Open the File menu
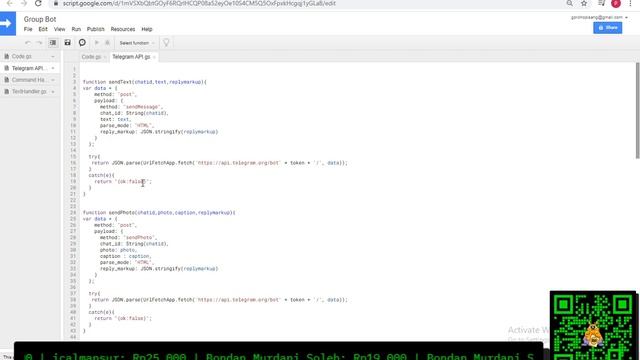Image resolution: width=640 pixels, height=360 pixels. (28, 29)
